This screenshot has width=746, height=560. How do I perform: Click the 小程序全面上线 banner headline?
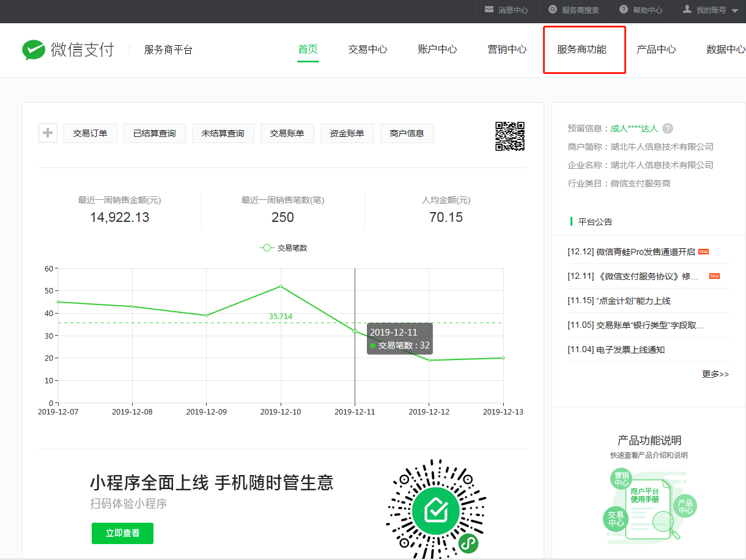(212, 482)
